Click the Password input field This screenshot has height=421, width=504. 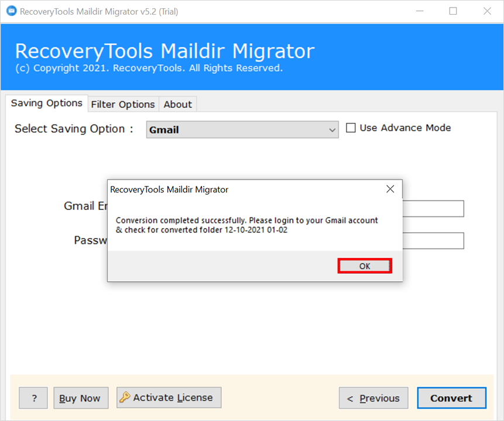click(433, 241)
